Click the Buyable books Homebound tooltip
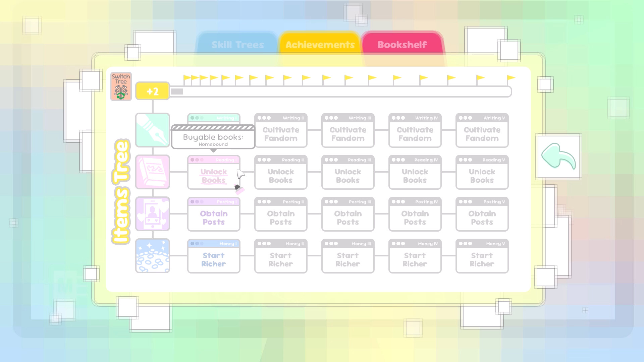 (x=213, y=137)
